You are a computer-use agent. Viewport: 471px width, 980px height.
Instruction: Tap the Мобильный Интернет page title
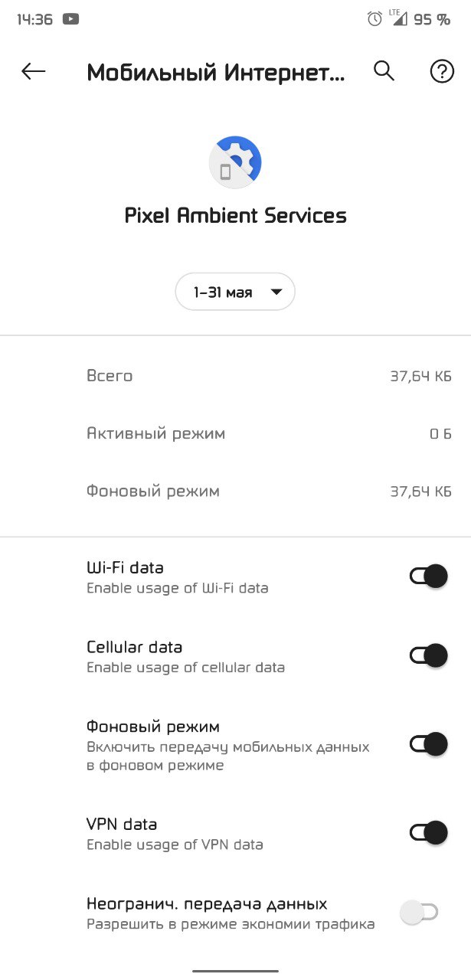click(x=216, y=73)
